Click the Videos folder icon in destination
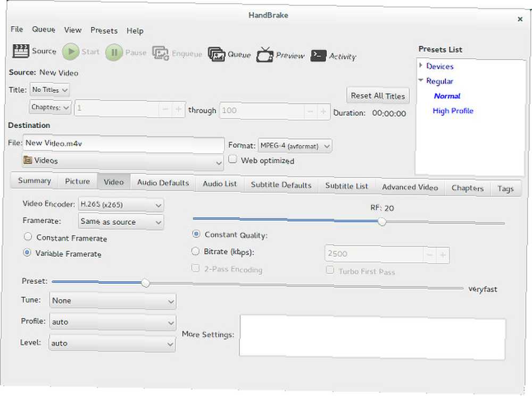Screen dimensions: 532x396 (x=28, y=160)
